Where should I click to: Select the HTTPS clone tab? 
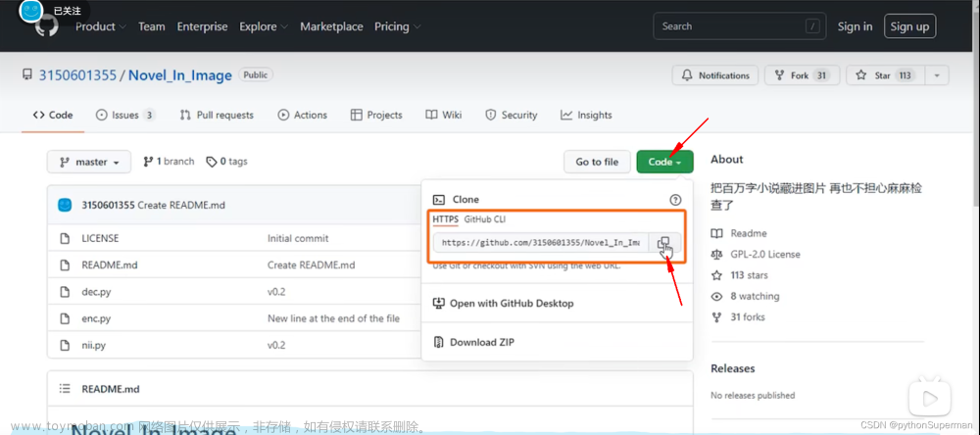coord(446,219)
